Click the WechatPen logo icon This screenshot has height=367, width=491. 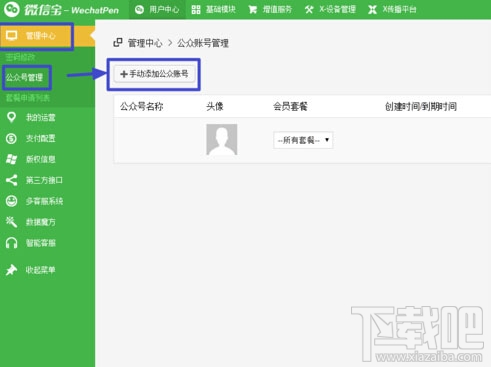point(11,9)
